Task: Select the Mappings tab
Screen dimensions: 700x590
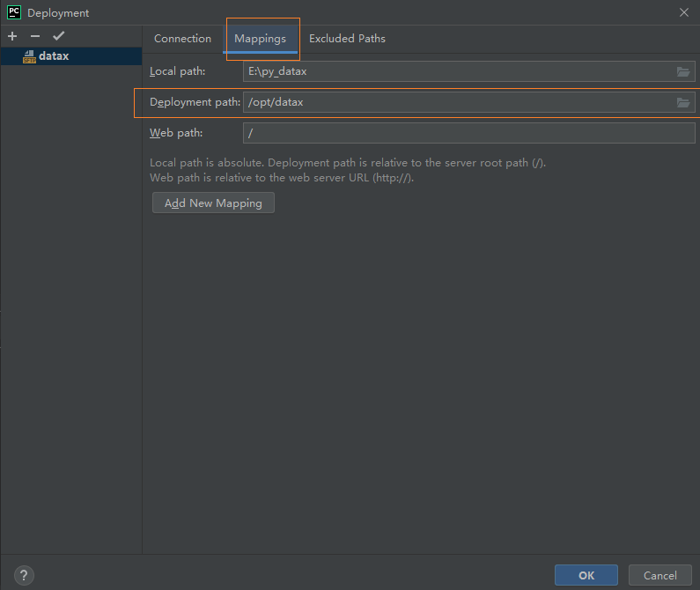Action: (261, 39)
